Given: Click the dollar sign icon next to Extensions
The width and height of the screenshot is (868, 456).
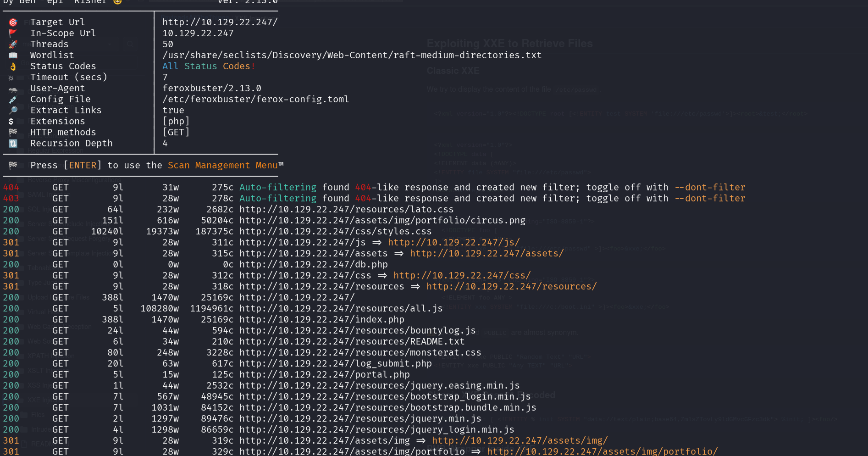Looking at the screenshot, I should [11, 122].
